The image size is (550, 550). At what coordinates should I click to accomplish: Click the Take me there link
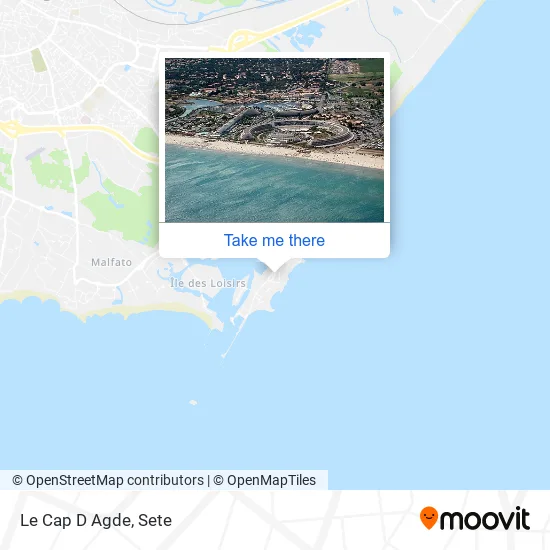[x=274, y=241]
